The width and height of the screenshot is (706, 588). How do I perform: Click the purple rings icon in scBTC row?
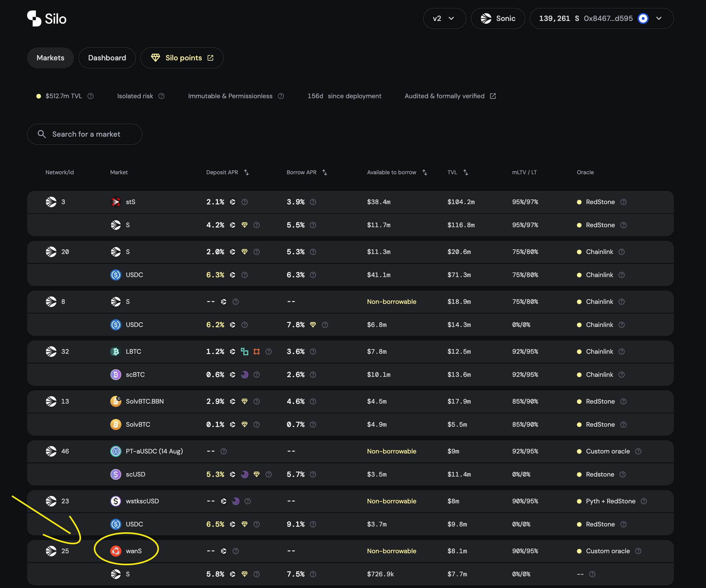[244, 375]
